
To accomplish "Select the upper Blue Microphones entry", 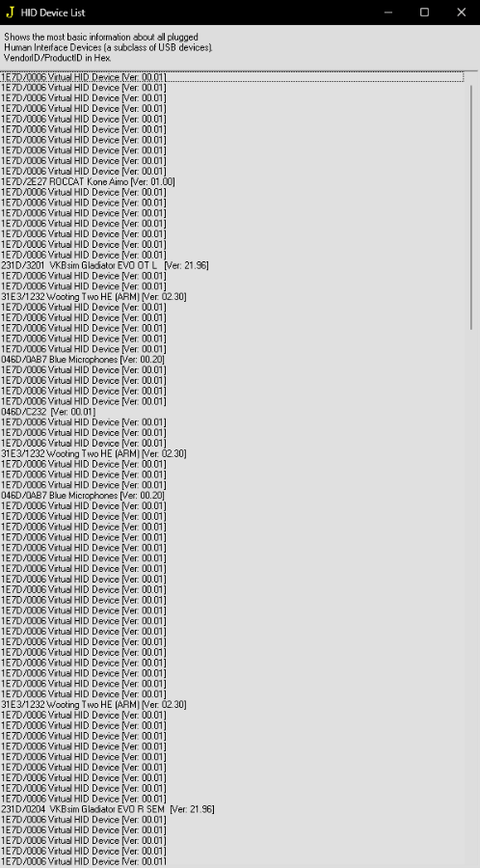I will click(82, 360).
